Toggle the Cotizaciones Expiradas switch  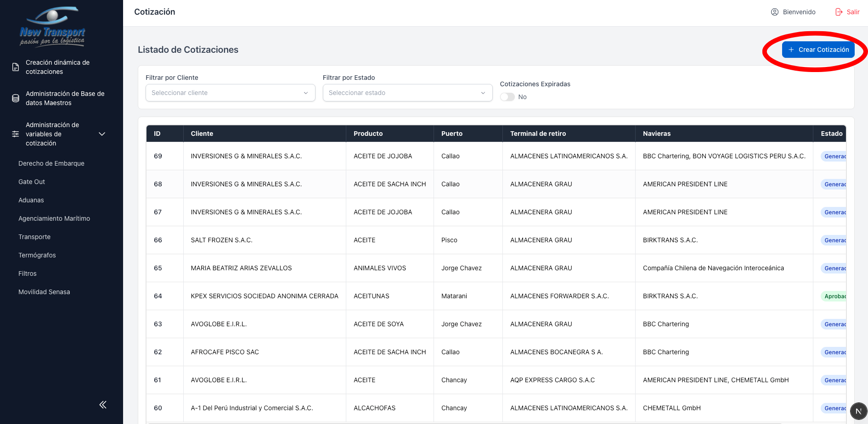click(507, 97)
